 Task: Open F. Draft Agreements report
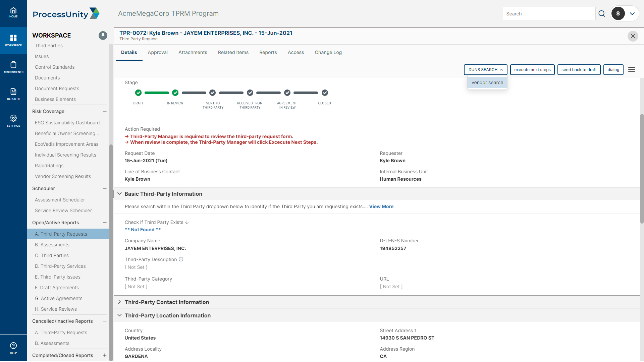pos(57,288)
